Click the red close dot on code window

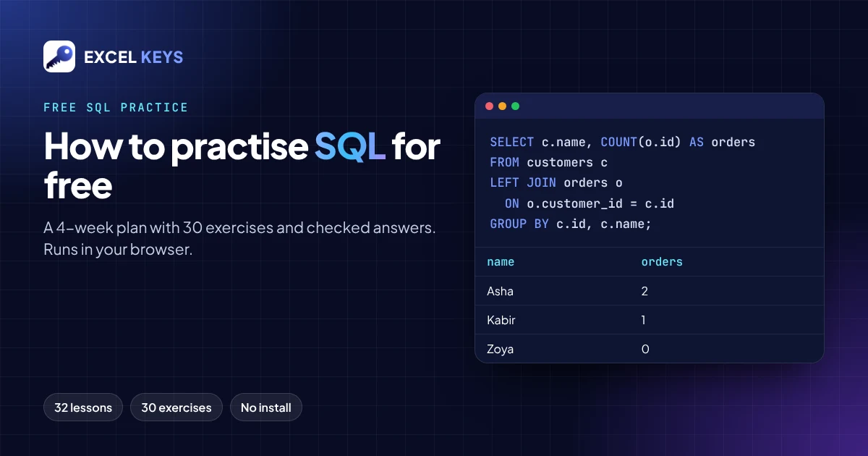[x=490, y=106]
